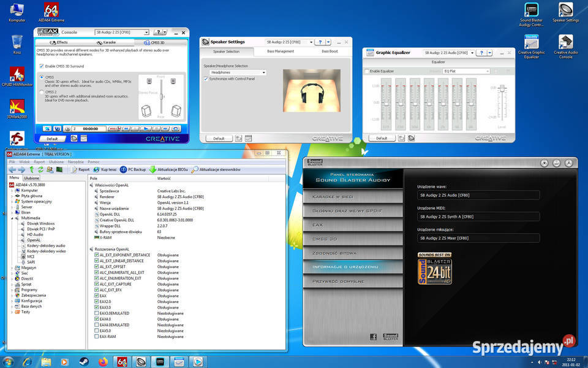Open Steam from the taskbar
The image size is (588, 368).
pos(84,362)
